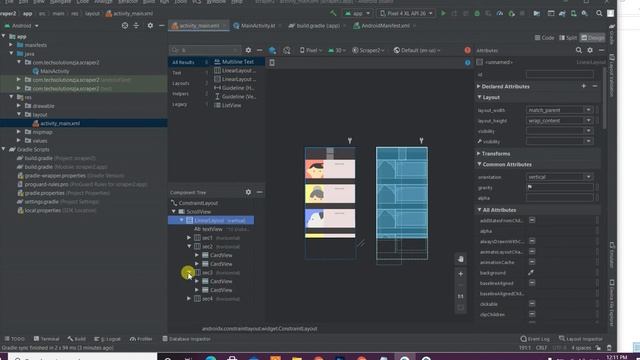The height and width of the screenshot is (360, 640).
Task: Minimize the Attributes panel
Action: pyautogui.click(x=602, y=50)
